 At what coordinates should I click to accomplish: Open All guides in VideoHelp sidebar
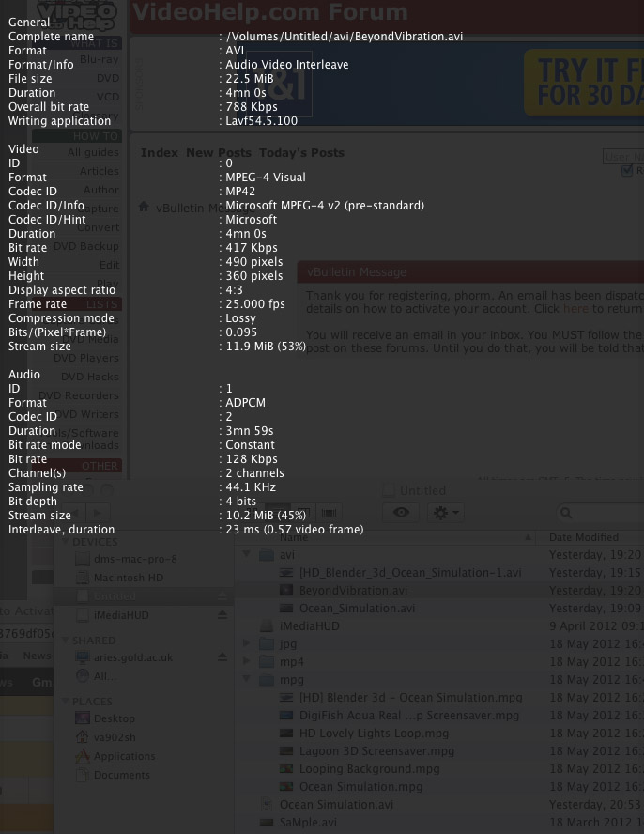tap(93, 152)
